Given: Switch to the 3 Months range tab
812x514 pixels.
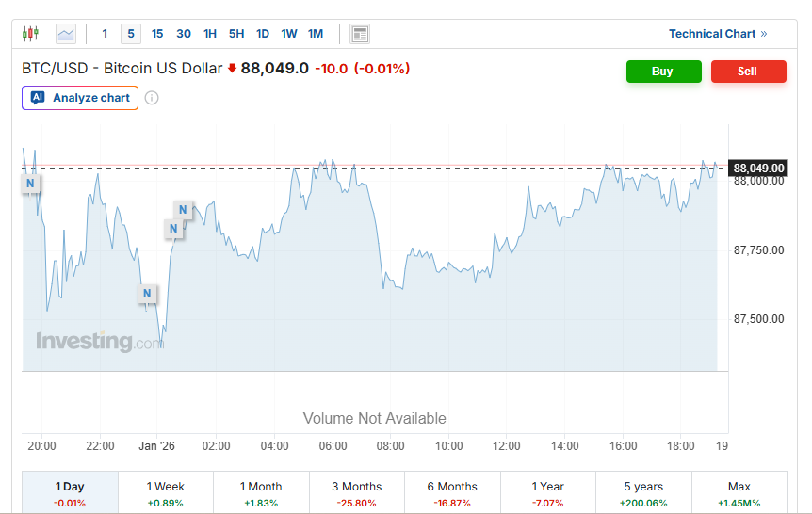Looking at the screenshot, I should [357, 492].
